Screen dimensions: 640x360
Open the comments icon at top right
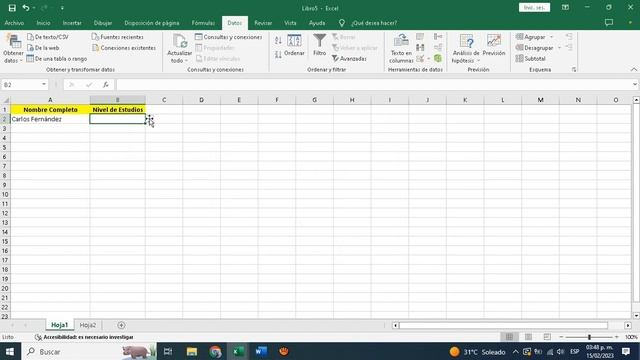(609, 23)
